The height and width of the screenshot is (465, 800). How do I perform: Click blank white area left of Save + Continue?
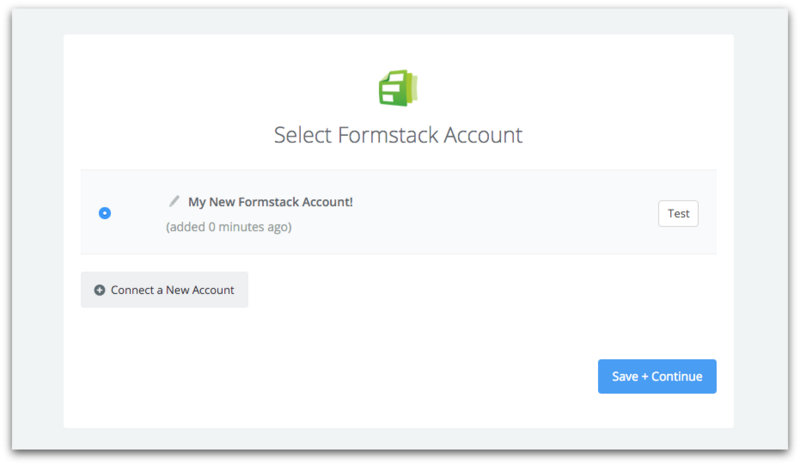coord(400,377)
